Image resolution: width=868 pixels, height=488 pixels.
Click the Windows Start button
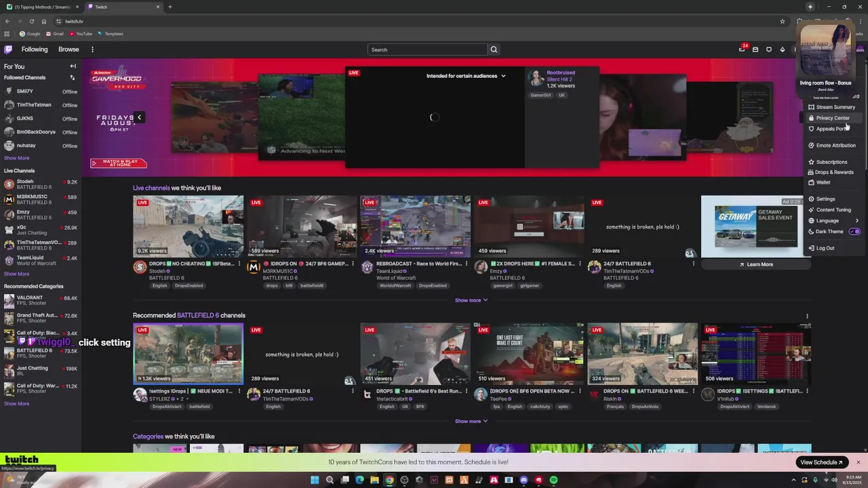[315, 481]
